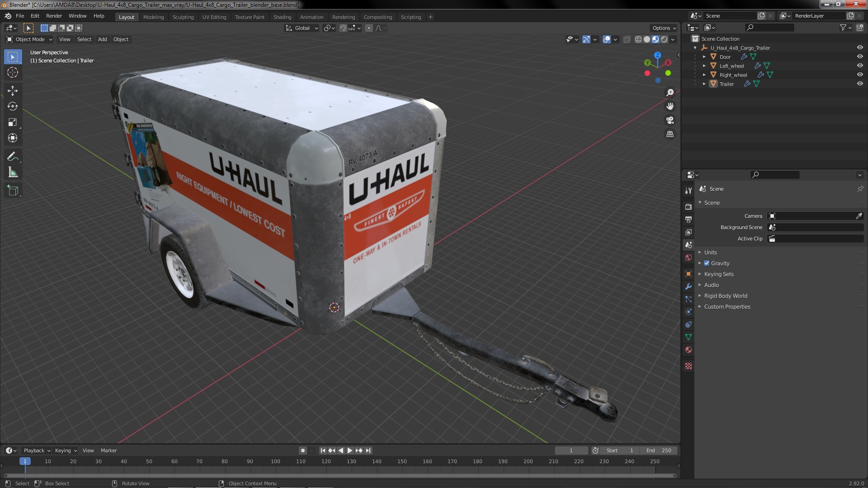The image size is (868, 488).
Task: Jump to the last frame
Action: (368, 450)
